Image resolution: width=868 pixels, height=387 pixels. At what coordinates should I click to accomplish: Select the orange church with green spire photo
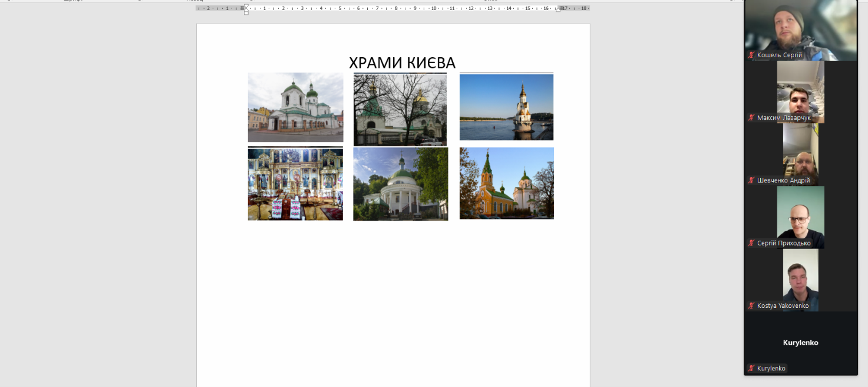pyautogui.click(x=506, y=183)
